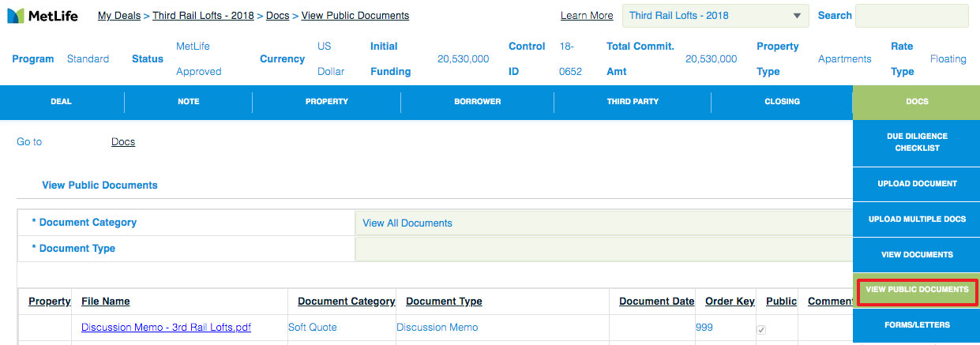Click the Standard program value

click(88, 59)
